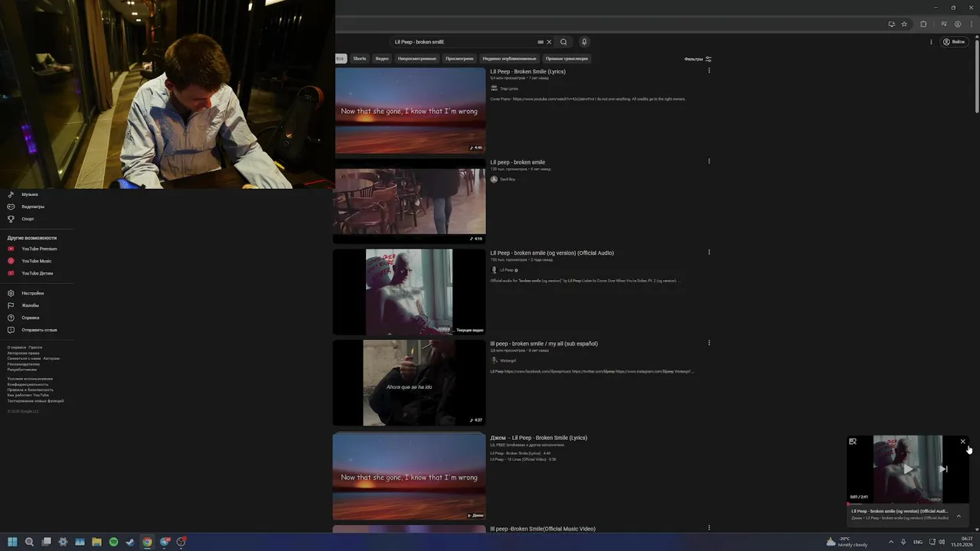980x551 pixels.
Task: Open options menu for 'Lil peep - broken smile' Devil Boy result
Action: [x=709, y=161]
